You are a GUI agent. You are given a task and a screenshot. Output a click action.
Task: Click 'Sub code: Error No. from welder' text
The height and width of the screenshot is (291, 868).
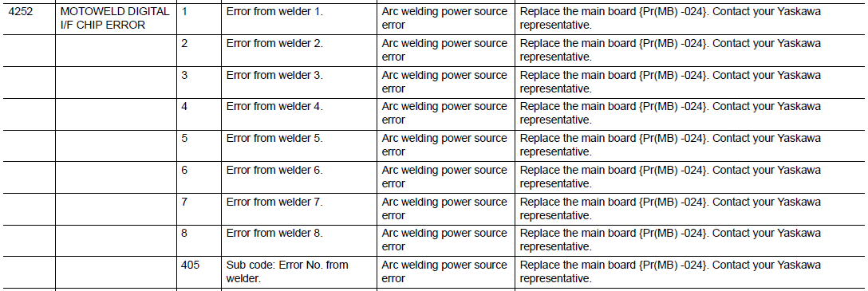point(287,272)
